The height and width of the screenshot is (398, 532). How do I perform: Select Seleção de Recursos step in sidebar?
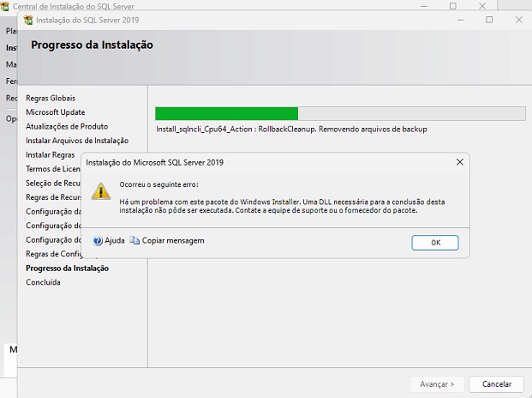pos(53,183)
